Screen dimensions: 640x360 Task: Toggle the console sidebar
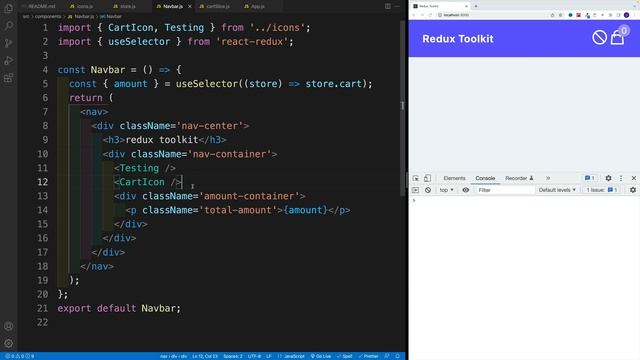[x=416, y=190]
